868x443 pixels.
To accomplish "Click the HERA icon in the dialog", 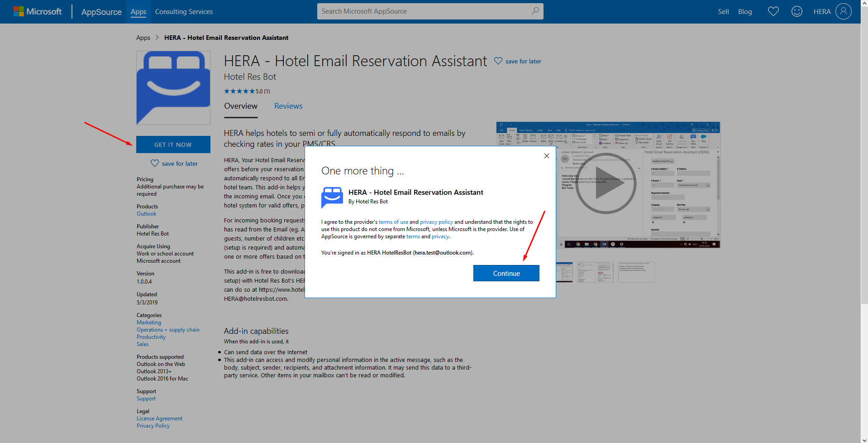I will (x=332, y=197).
